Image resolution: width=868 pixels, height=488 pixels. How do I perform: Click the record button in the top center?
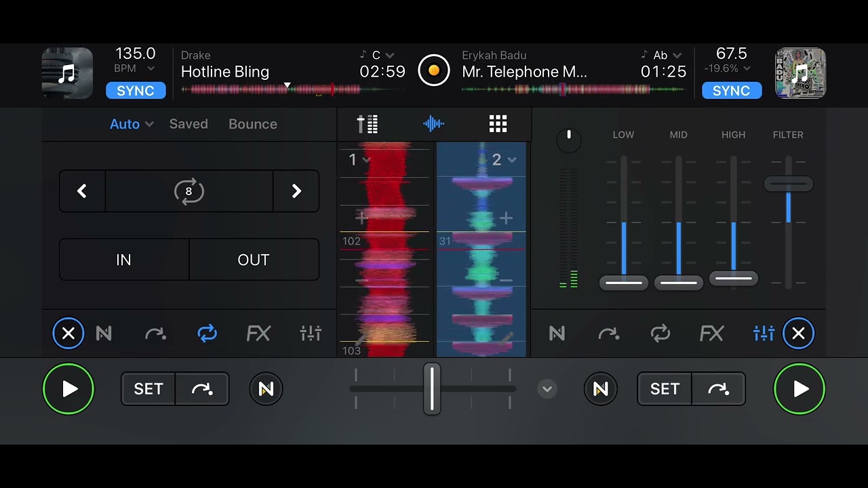(x=434, y=70)
